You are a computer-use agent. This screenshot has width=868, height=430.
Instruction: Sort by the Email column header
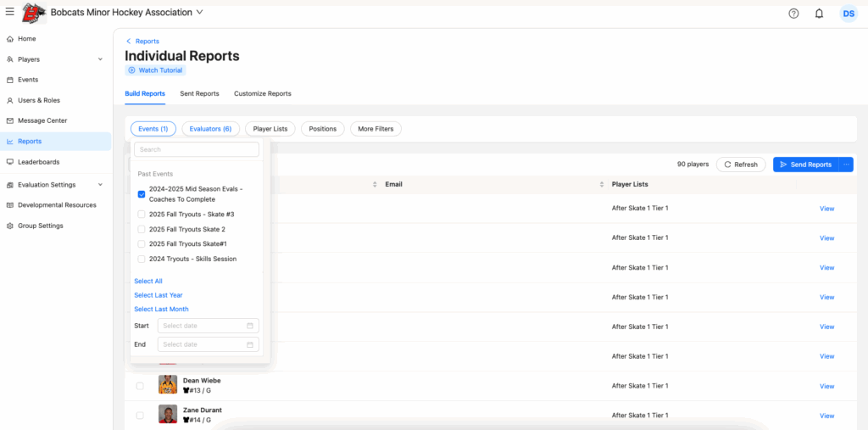(x=393, y=184)
